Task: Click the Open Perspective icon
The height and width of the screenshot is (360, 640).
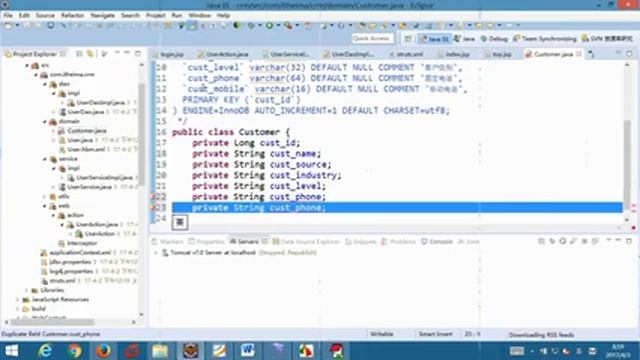Action: (408, 38)
